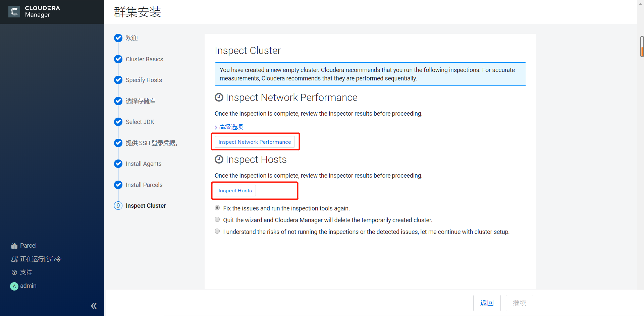Click the admin avatar icon

[14, 286]
